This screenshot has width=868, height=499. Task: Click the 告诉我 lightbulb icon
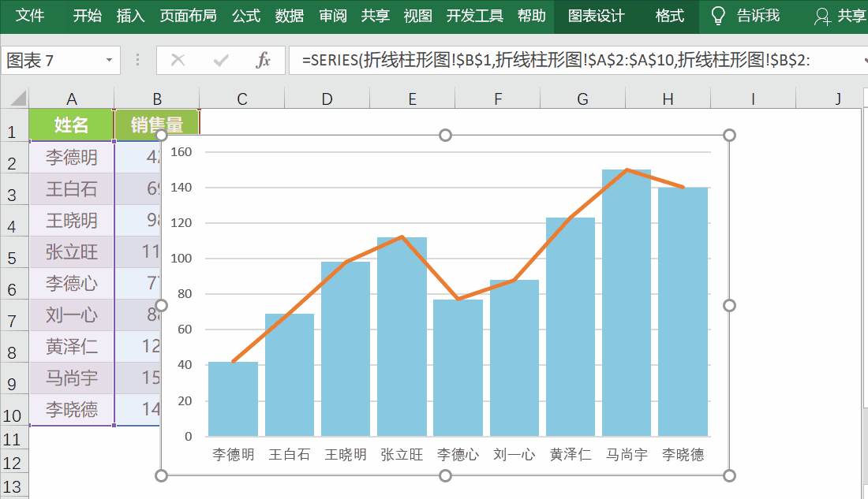(718, 16)
